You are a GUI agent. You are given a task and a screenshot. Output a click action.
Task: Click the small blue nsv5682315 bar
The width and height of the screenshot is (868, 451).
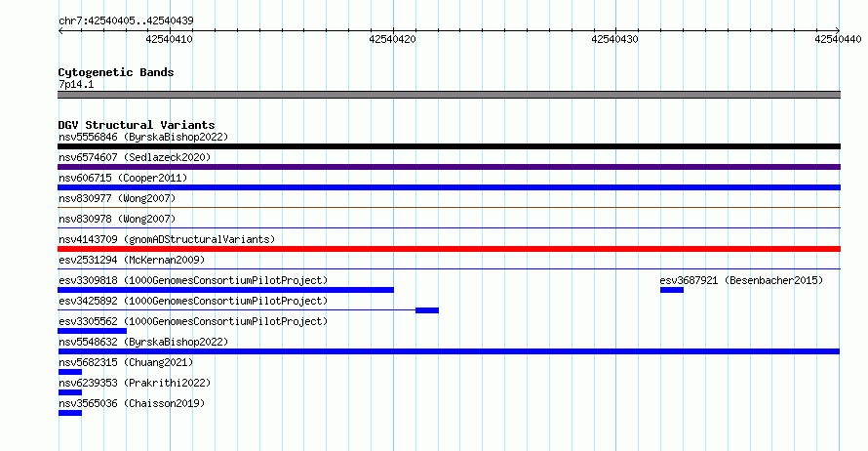pyautogui.click(x=70, y=372)
